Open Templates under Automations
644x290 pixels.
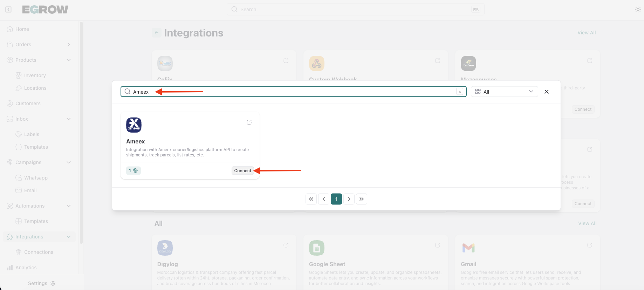(36, 221)
